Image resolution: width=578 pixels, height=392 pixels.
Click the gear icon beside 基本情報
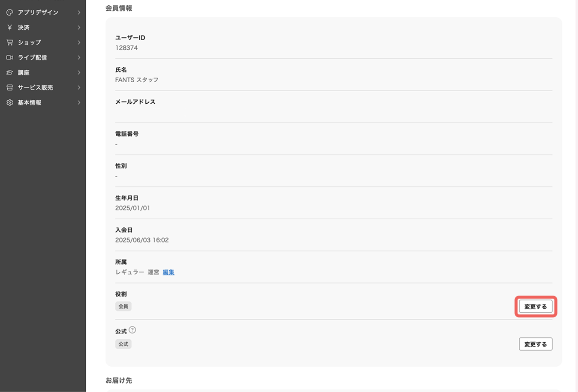point(9,102)
